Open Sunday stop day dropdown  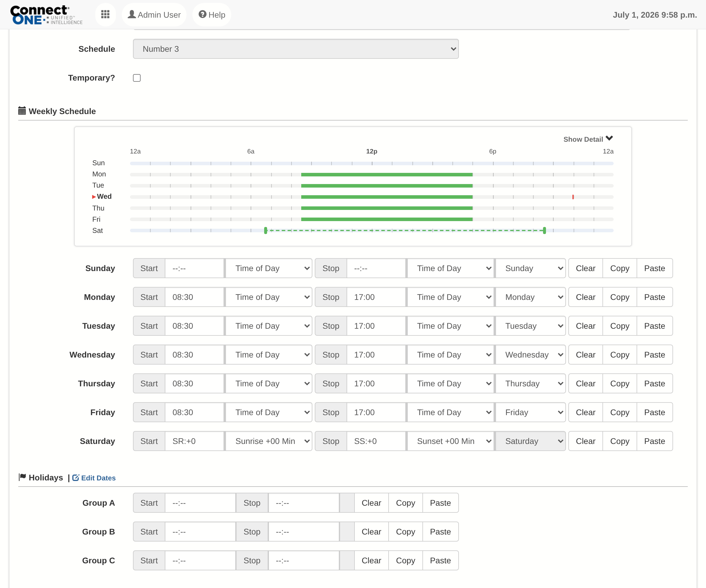tap(531, 268)
